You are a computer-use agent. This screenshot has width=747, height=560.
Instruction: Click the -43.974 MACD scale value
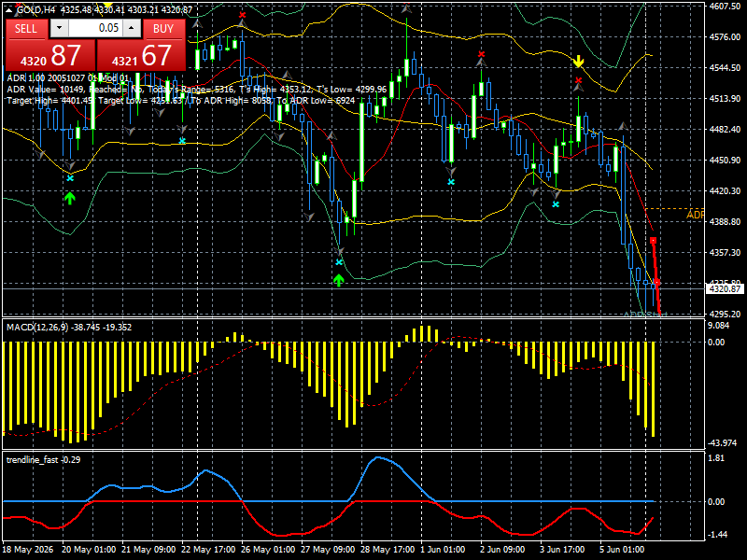[x=722, y=442]
